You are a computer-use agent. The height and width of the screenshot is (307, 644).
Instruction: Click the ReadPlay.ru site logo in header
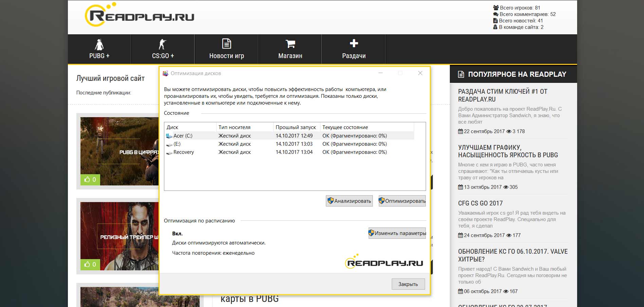tap(140, 15)
